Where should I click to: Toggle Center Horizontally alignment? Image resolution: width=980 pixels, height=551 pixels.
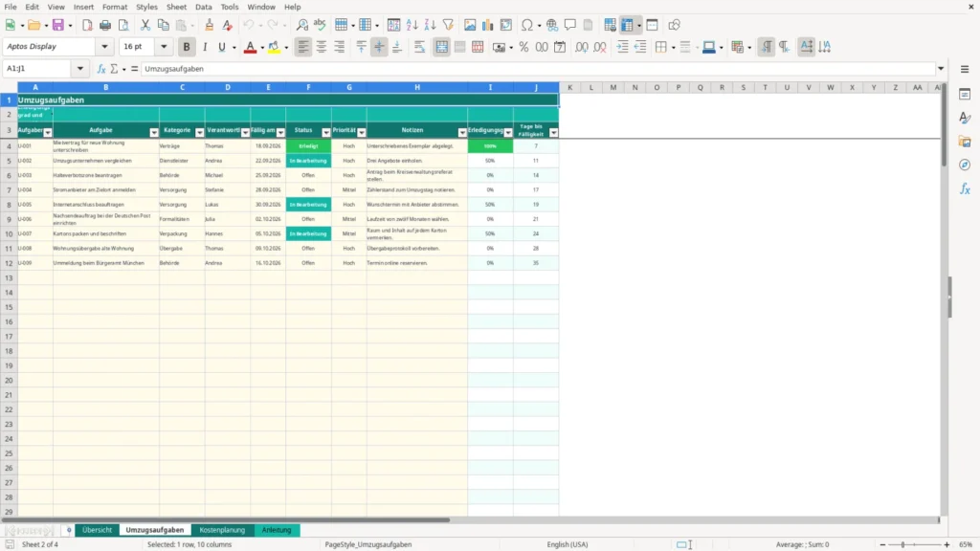(x=322, y=47)
